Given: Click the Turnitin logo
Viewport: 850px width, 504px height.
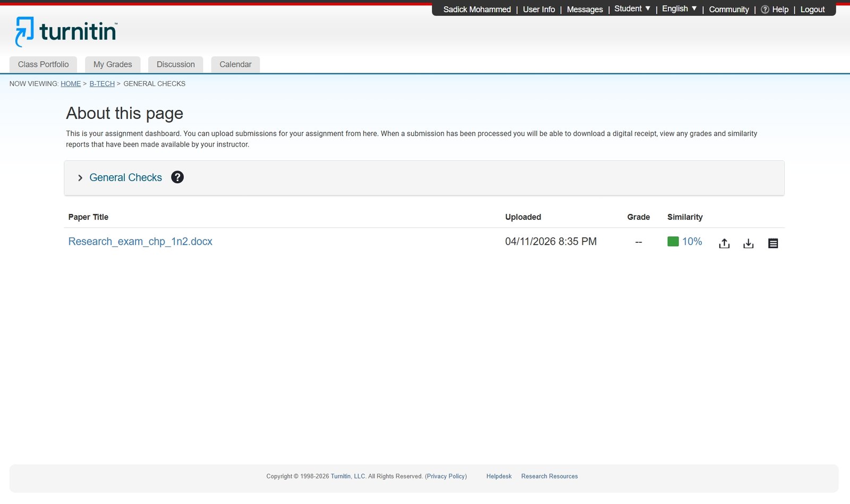Looking at the screenshot, I should [66, 31].
